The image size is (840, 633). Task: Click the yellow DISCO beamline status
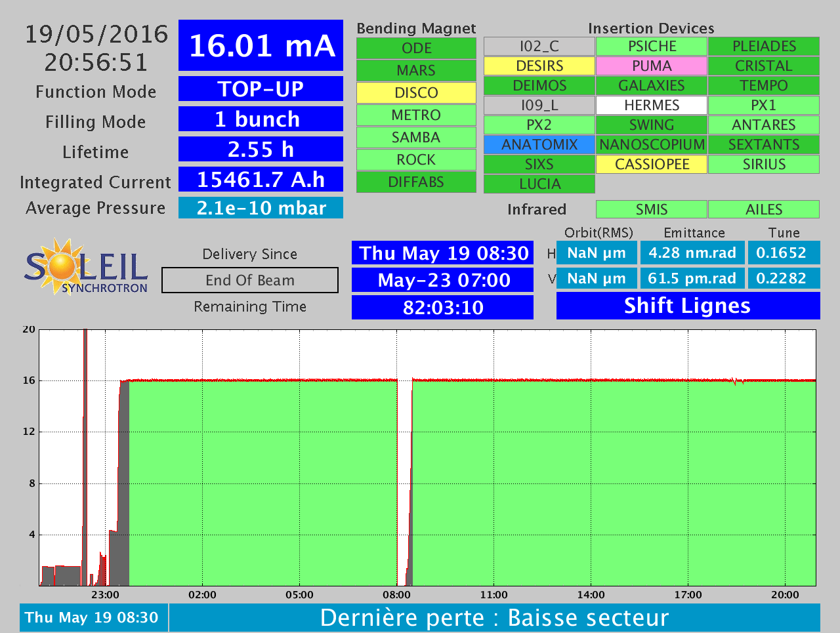click(x=416, y=92)
